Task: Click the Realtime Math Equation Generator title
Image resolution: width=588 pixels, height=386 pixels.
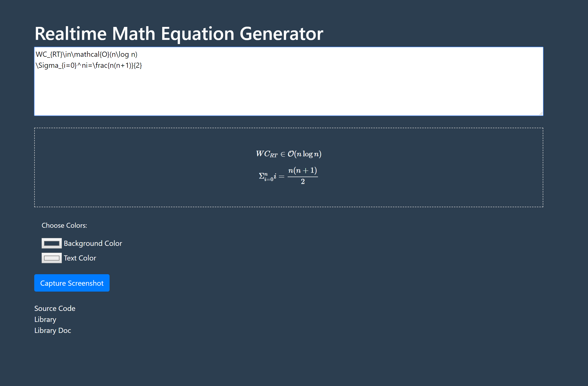Action: [x=179, y=33]
